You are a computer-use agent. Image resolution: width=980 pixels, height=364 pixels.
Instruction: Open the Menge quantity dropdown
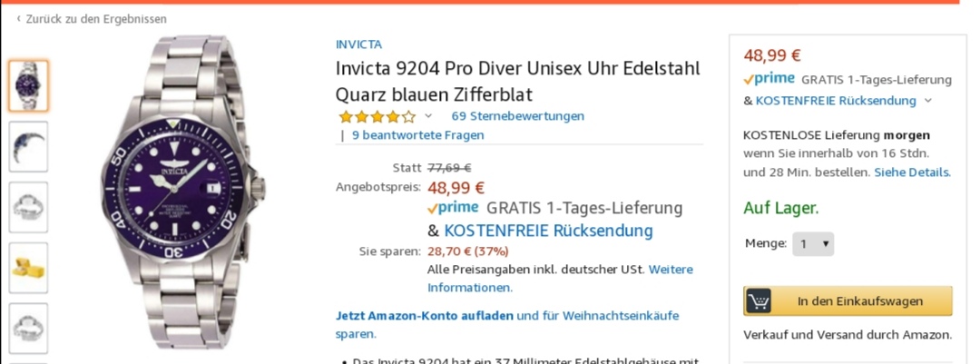point(813,243)
